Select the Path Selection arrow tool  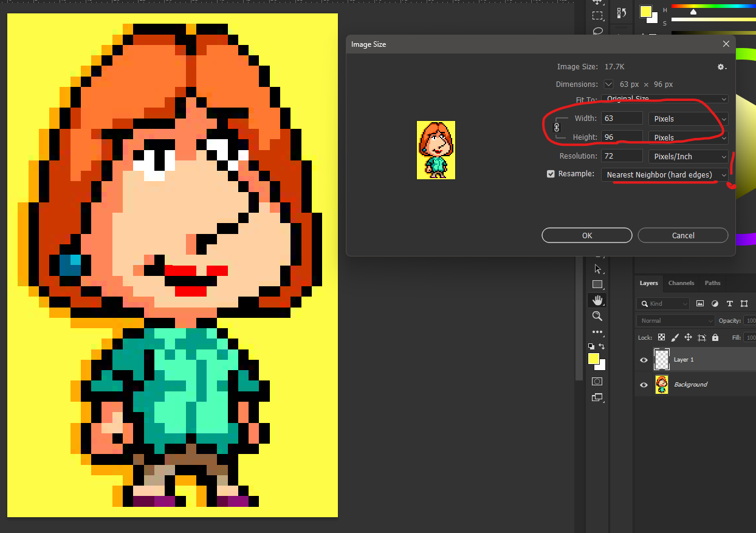coord(597,269)
